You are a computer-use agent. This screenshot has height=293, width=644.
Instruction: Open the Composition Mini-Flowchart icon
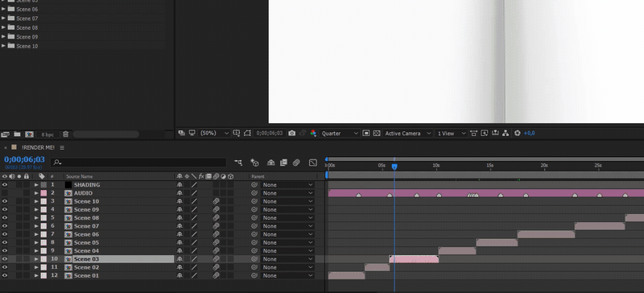(238, 163)
